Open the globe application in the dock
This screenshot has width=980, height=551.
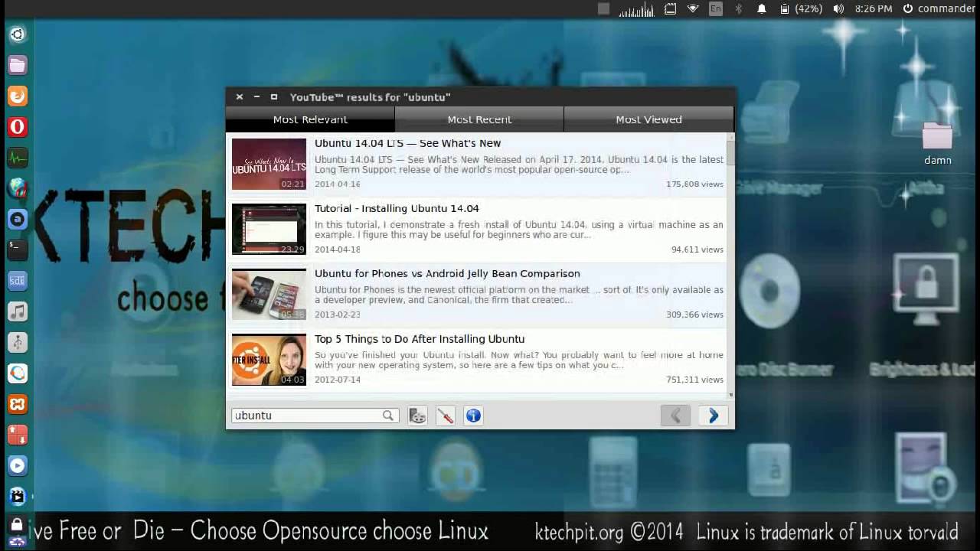[x=17, y=188]
